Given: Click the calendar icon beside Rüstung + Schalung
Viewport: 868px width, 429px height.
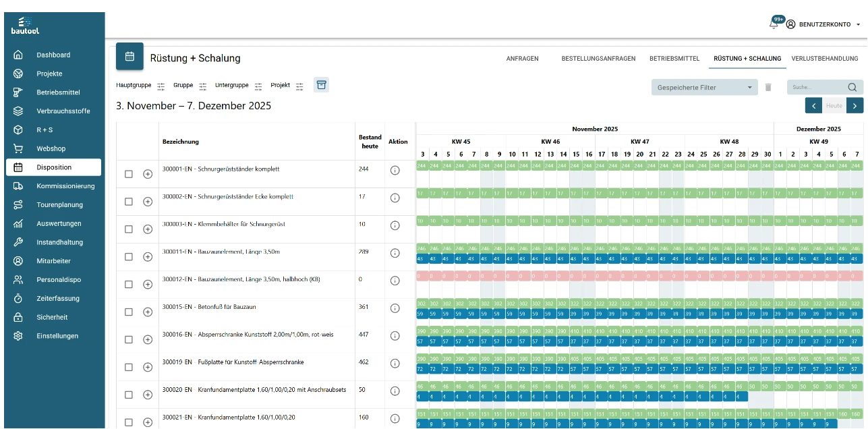Looking at the screenshot, I should [129, 57].
